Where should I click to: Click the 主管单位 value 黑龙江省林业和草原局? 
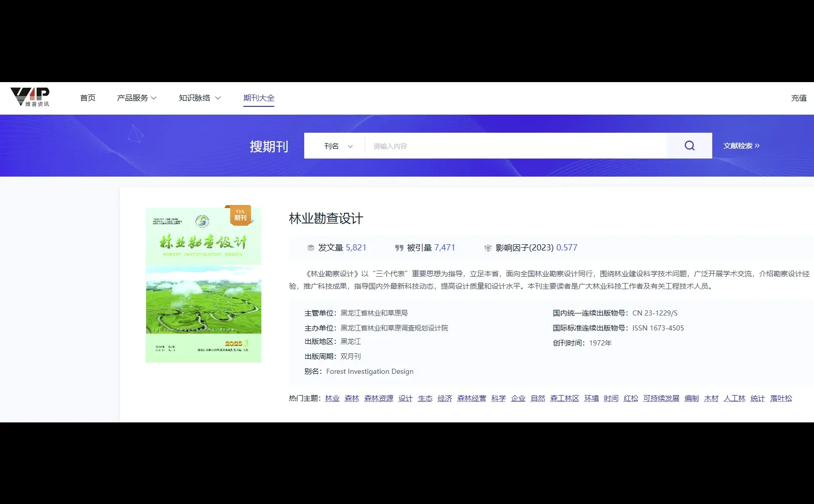374,313
